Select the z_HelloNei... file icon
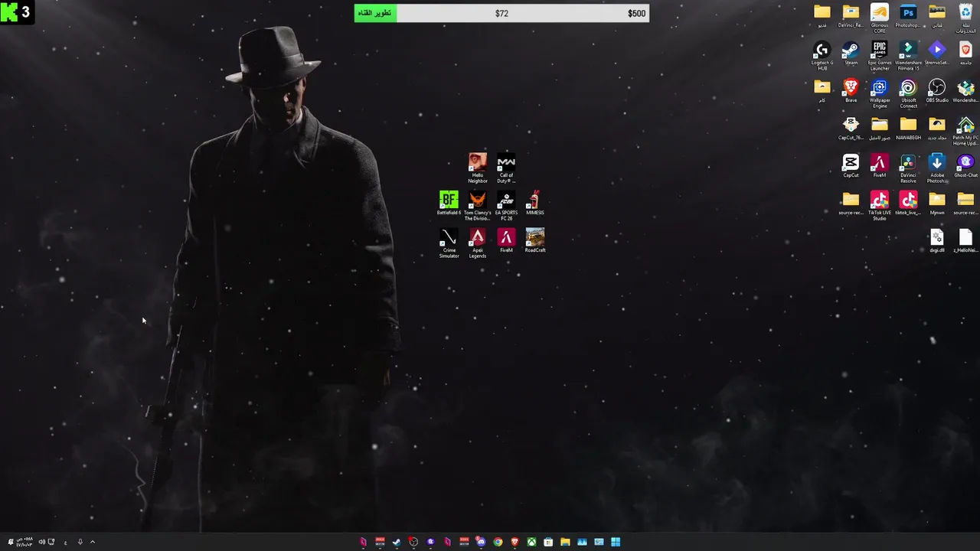980x551 pixels. (x=965, y=240)
